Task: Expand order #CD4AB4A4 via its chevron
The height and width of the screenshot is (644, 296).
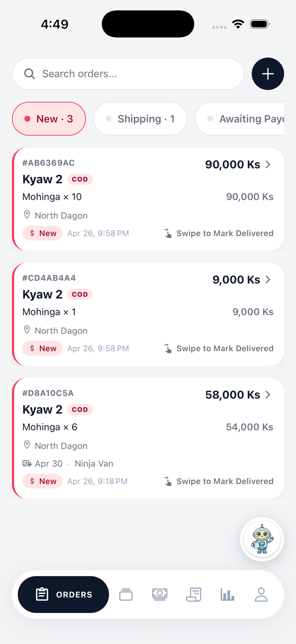Action: [x=268, y=280]
